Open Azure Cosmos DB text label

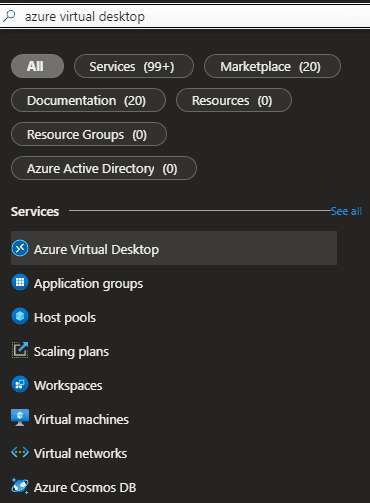pos(85,487)
